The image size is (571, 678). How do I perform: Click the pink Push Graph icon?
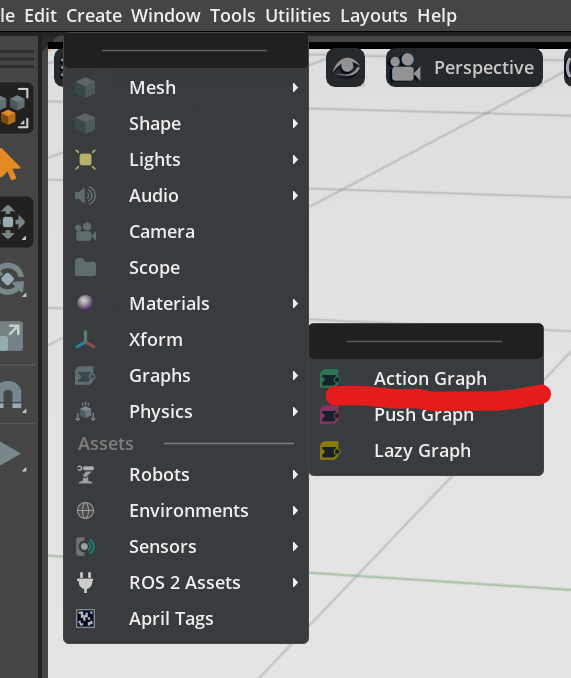pyautogui.click(x=330, y=415)
